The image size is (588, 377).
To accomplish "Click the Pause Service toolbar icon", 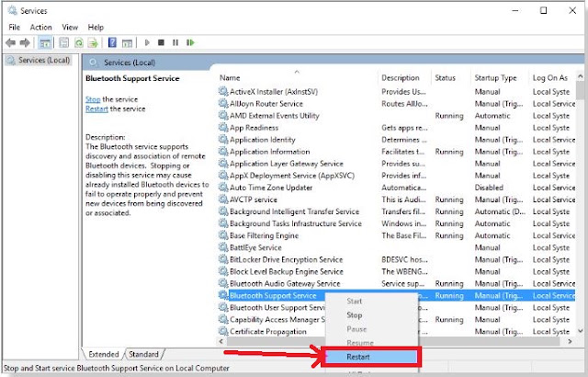I will 175,42.
